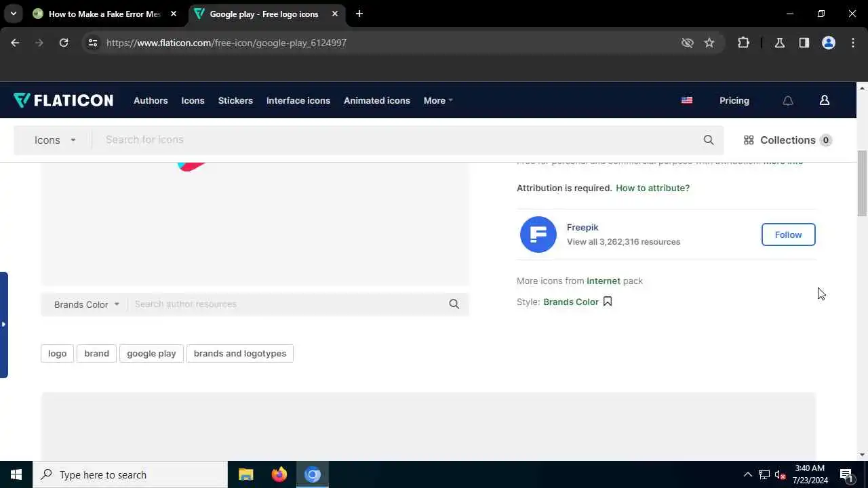Image resolution: width=868 pixels, height=488 pixels.
Task: Close the Google play tab
Action: click(x=335, y=14)
